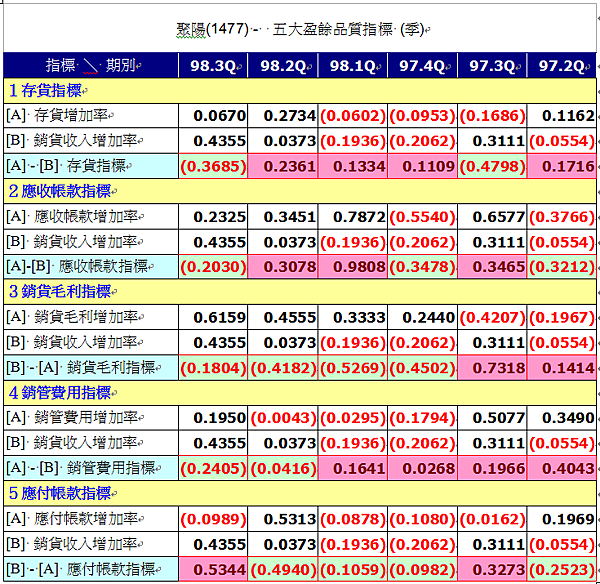Click the receivables growth value (0.5540)
Image resolution: width=600 pixels, height=584 pixels.
click(422, 217)
